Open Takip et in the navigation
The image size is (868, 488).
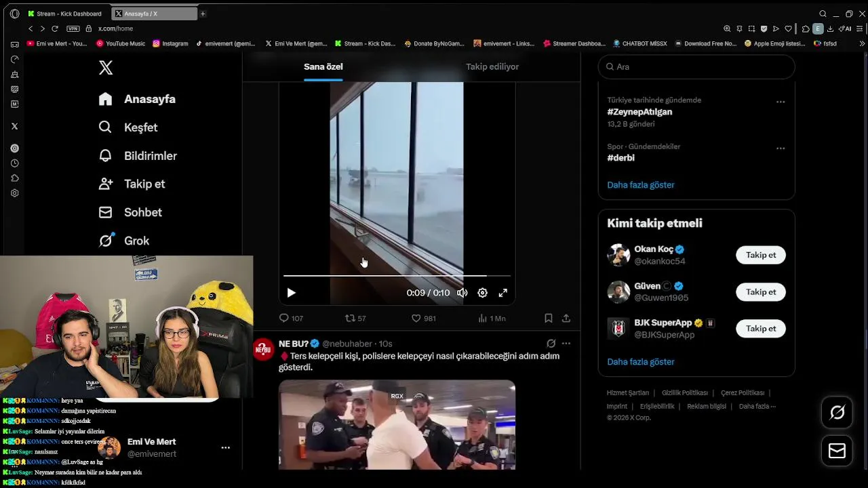click(x=132, y=184)
